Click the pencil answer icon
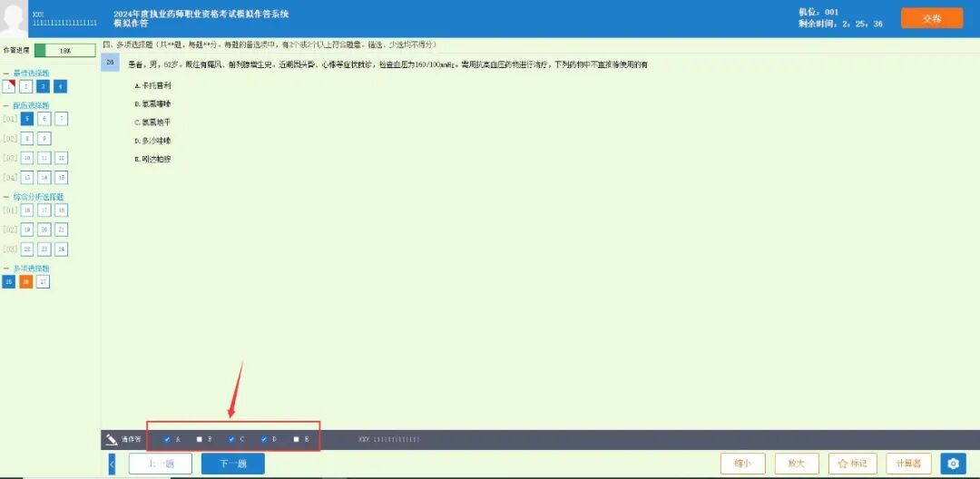Image resolution: width=980 pixels, height=479 pixels. point(112,440)
